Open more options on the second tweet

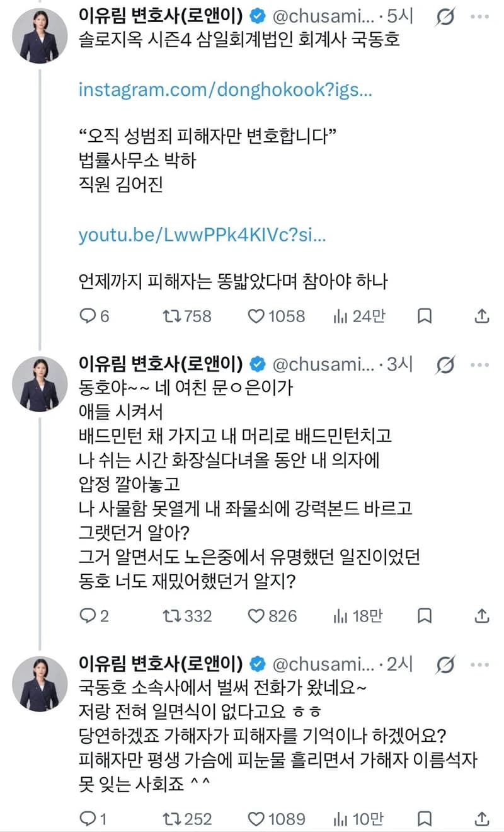pos(482,364)
